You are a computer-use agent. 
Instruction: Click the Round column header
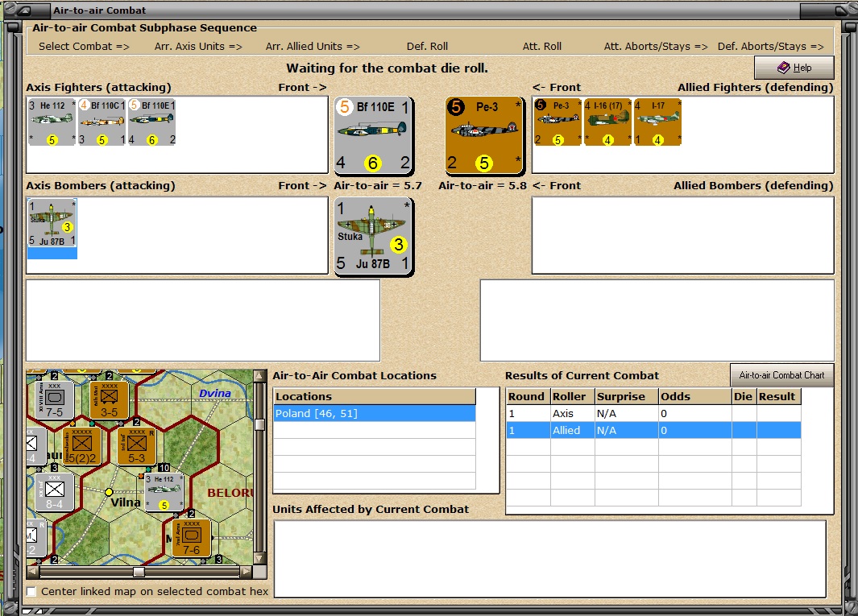click(x=528, y=397)
